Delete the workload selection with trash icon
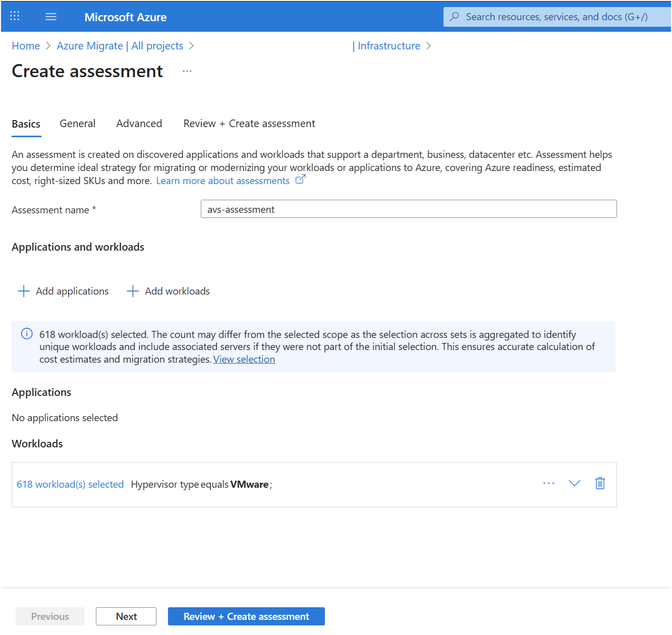Screen dimensions: 672x635 click(600, 483)
